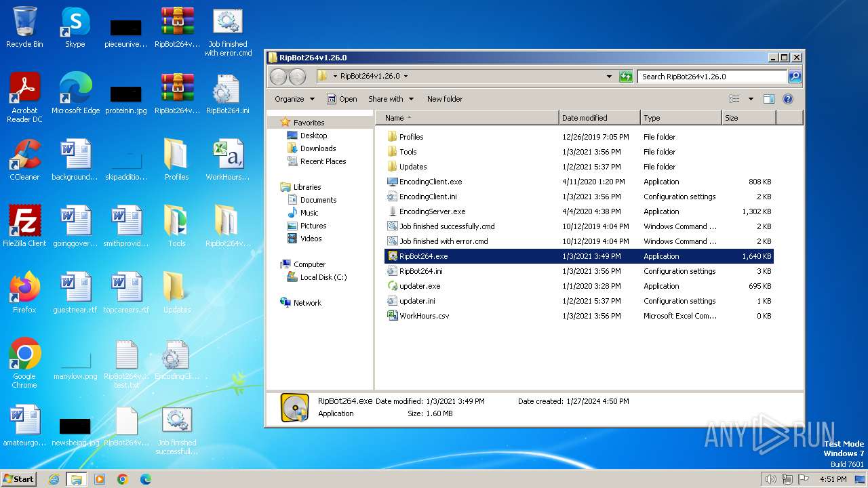Select RipBot264.ini configuration file in Explorer
The image size is (868, 488).
click(578, 271)
